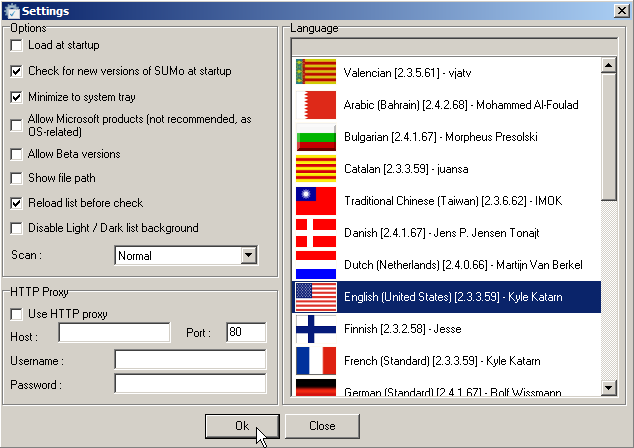
Task: Click the United States flag icon
Action: 316,297
